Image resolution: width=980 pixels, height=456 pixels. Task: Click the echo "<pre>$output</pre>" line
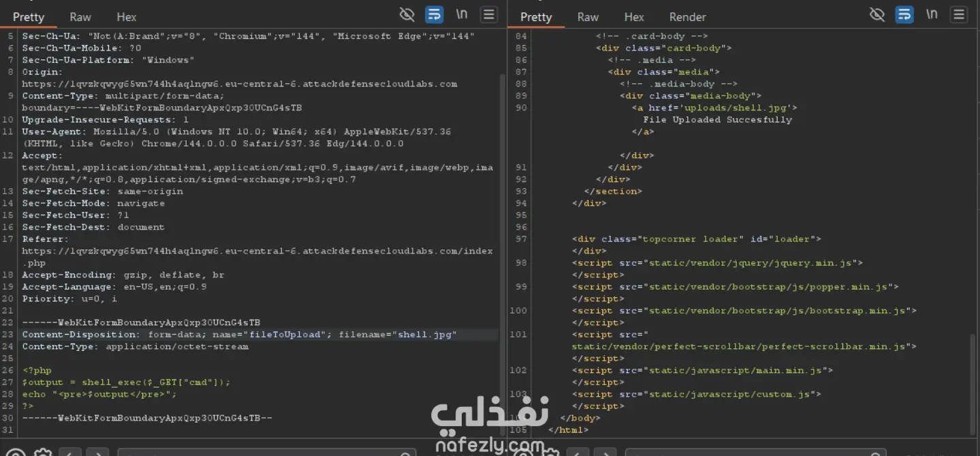tap(99, 394)
